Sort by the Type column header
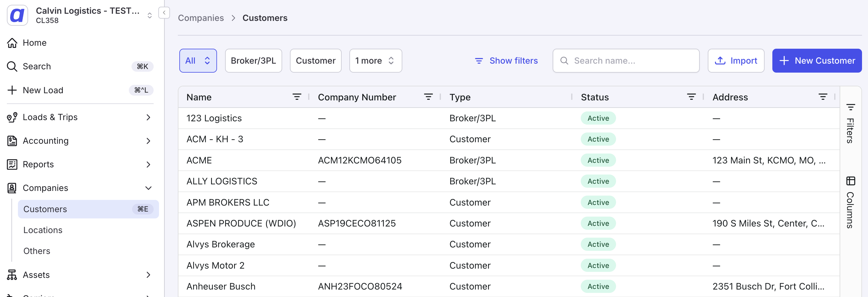Viewport: 868px width, 297px height. point(460,97)
